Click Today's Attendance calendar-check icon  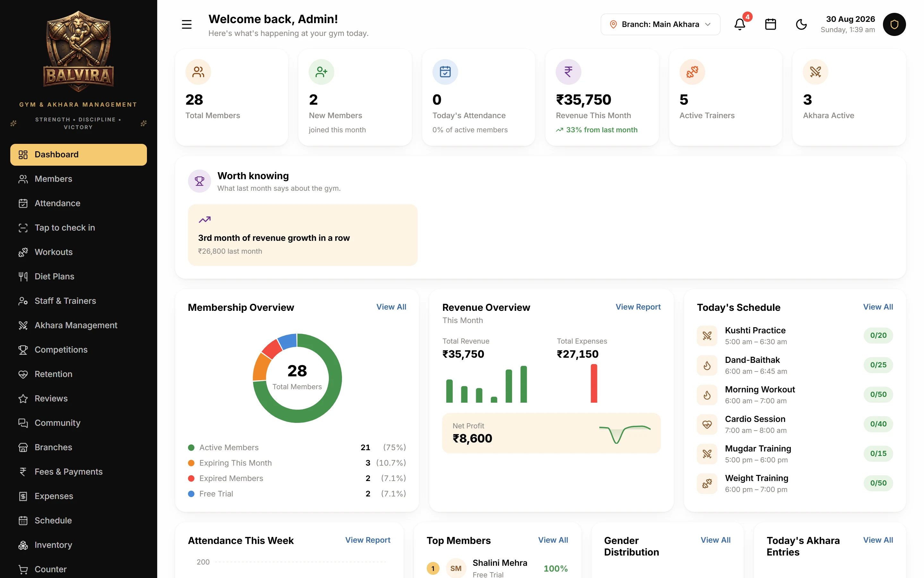[445, 72]
